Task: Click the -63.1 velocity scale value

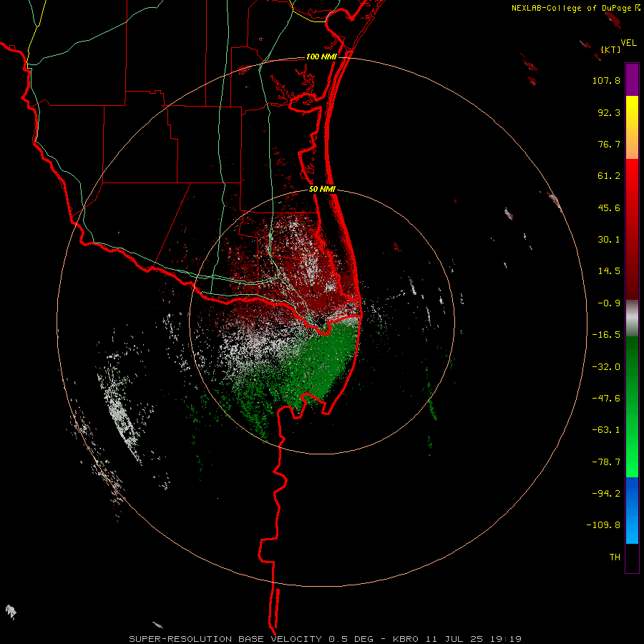Action: tap(606, 430)
